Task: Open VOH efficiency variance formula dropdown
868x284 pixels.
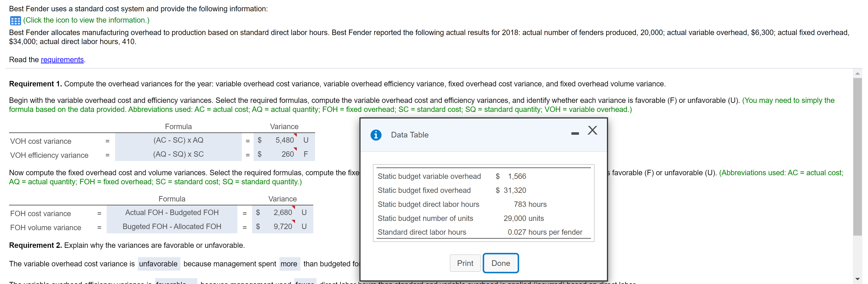Action: coord(178,154)
